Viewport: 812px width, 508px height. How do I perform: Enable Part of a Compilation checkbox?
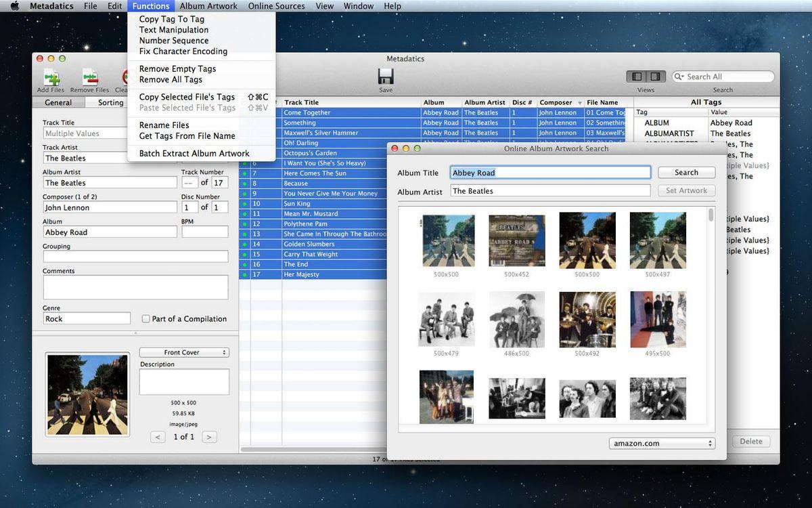coord(145,319)
